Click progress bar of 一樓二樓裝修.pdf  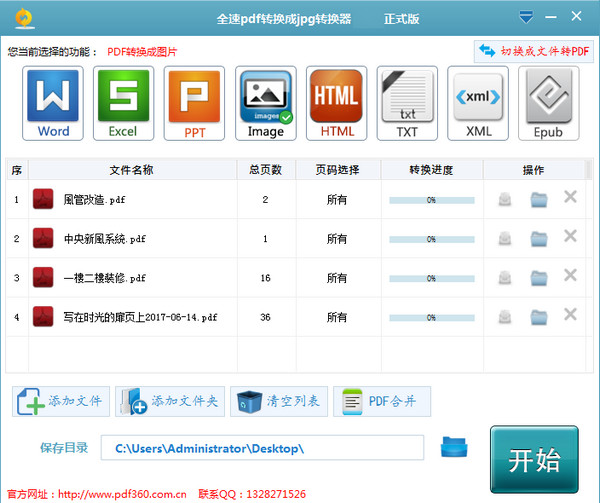[432, 278]
